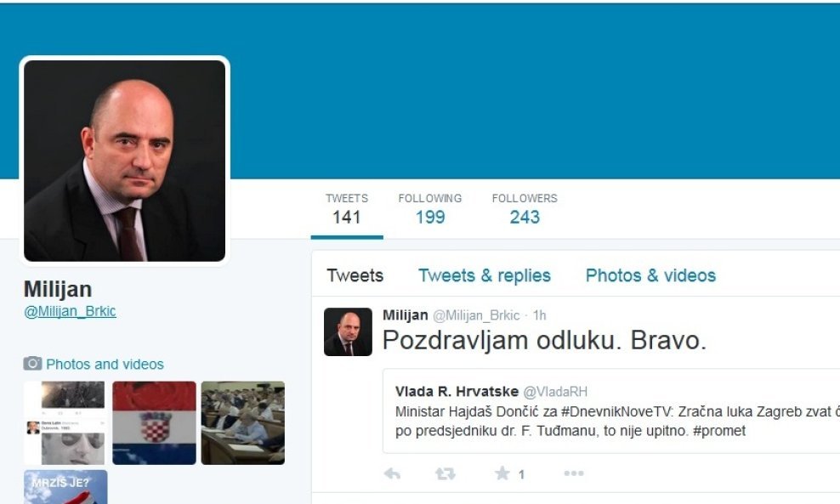The image size is (840, 504).
Task: Favorite the tweet with star icon
Action: coord(502,473)
